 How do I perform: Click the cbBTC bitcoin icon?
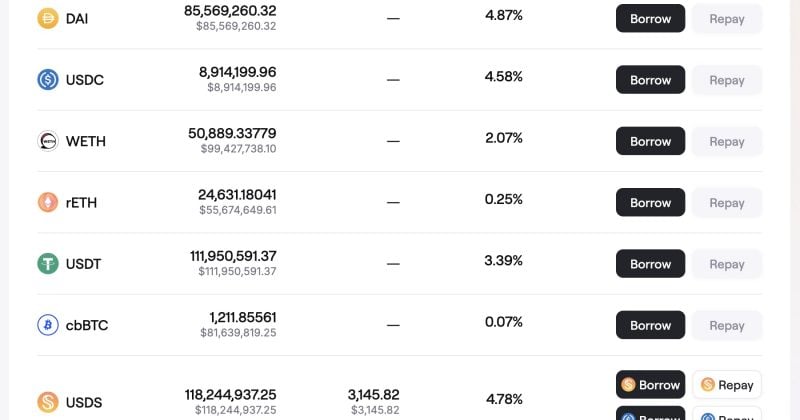(x=48, y=325)
